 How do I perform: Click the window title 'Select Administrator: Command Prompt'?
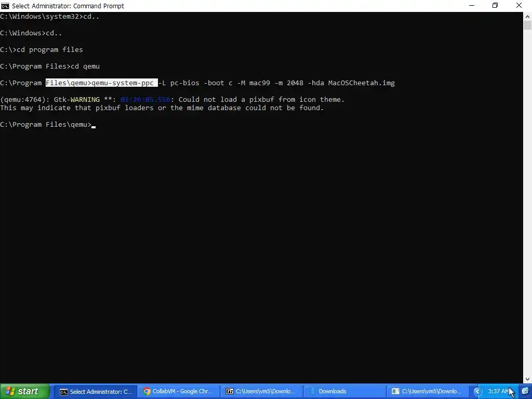coord(68,6)
